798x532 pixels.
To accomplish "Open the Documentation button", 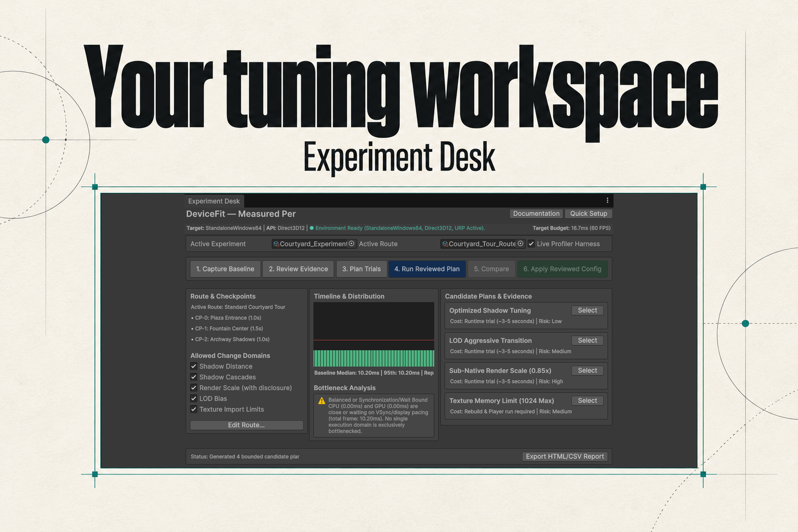I will pos(536,214).
